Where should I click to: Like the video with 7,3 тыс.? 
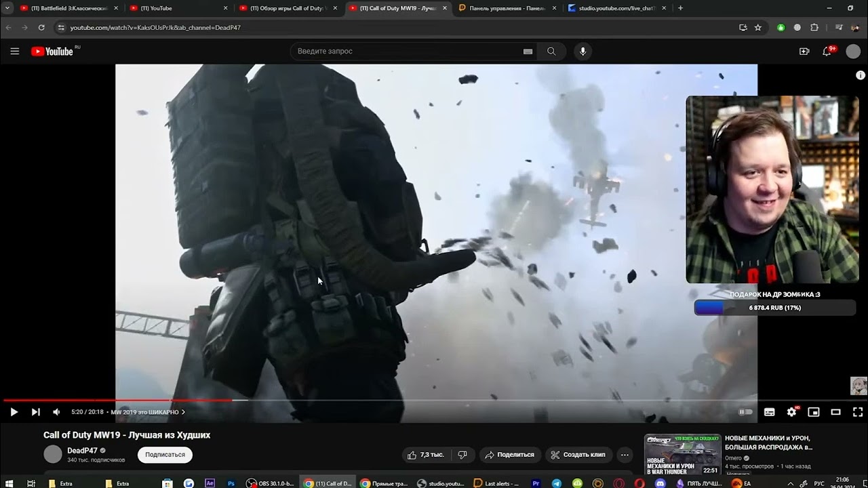point(425,455)
